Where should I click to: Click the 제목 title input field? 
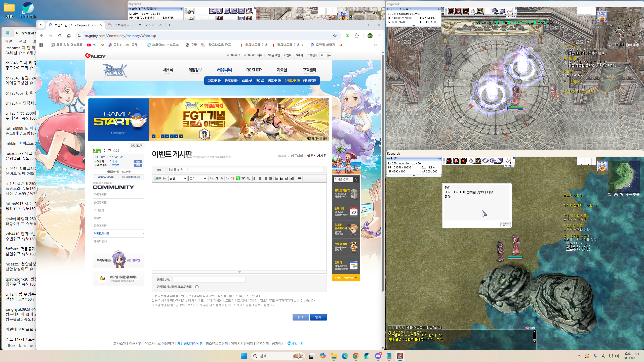click(x=246, y=170)
